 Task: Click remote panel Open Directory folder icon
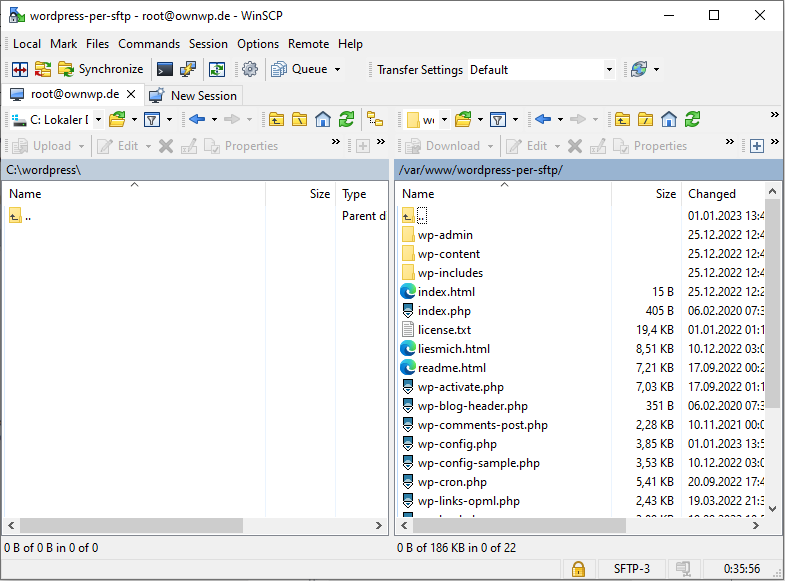point(463,120)
